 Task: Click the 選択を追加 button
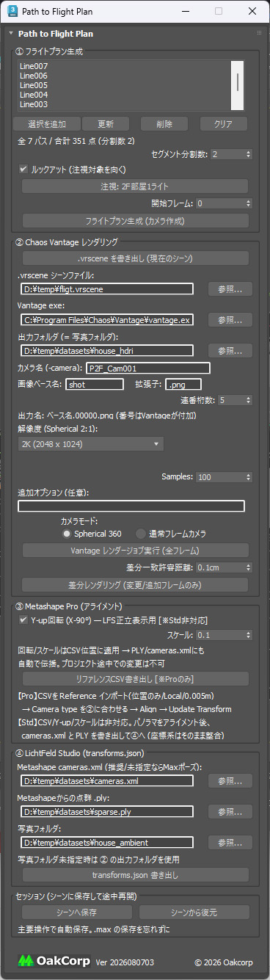tap(48, 123)
